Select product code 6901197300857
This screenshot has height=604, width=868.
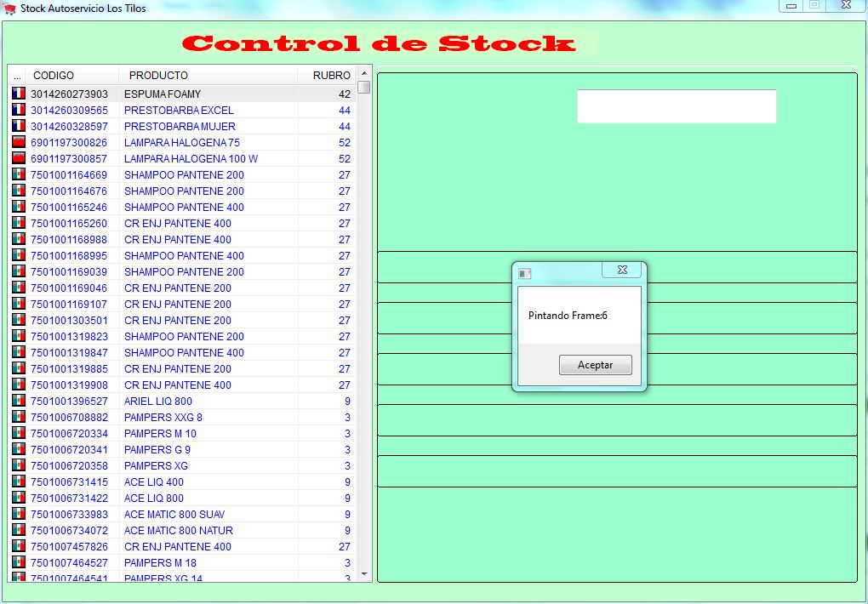[x=69, y=158]
